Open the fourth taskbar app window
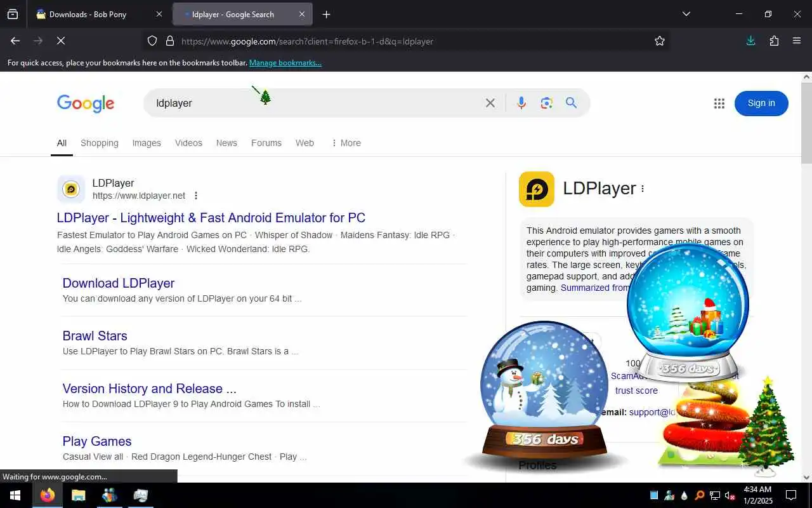812x508 pixels. (141, 495)
